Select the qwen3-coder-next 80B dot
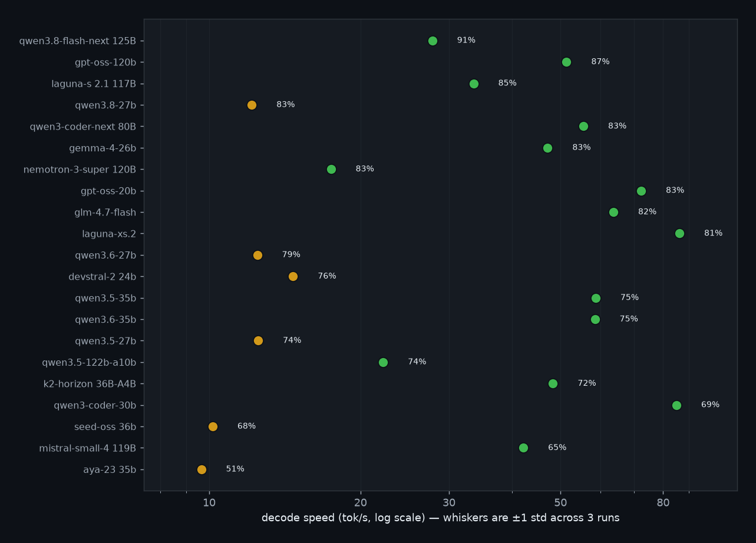Viewport: 756px width, 543px height. 583,126
